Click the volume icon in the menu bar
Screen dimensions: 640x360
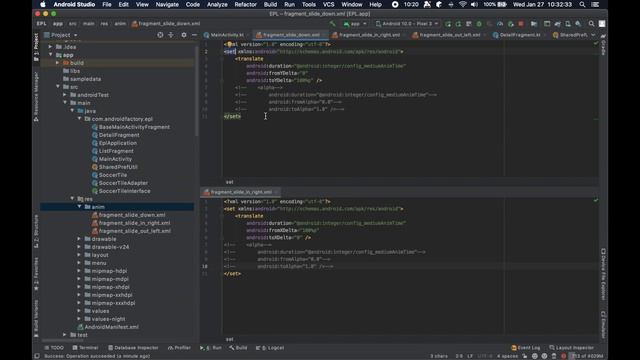pos(474,4)
